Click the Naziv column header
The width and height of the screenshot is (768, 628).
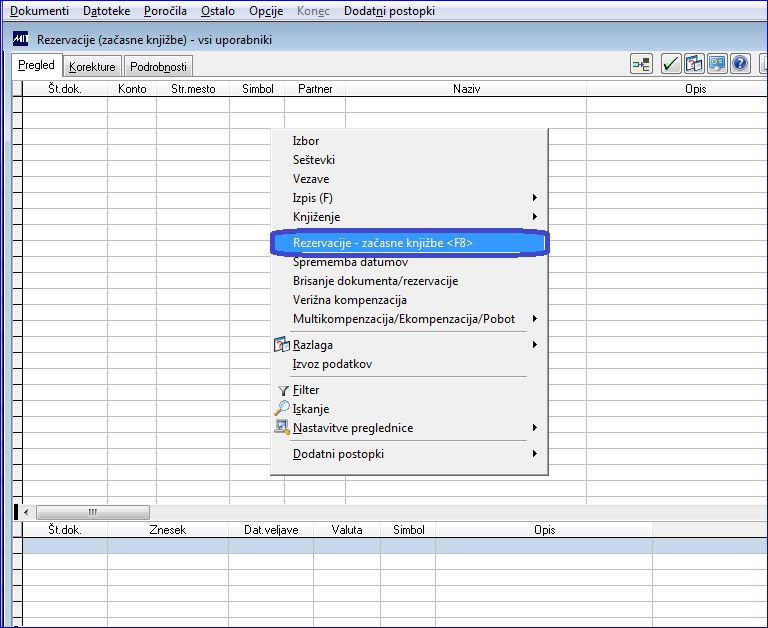point(466,89)
